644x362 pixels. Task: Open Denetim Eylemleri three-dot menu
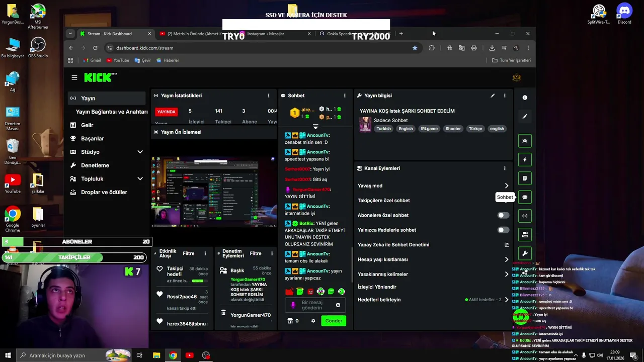[272, 253]
